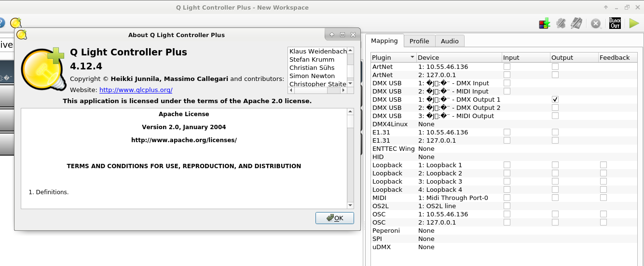Select the HID plugin row
Image resolution: width=644 pixels, height=266 pixels.
tap(504, 157)
